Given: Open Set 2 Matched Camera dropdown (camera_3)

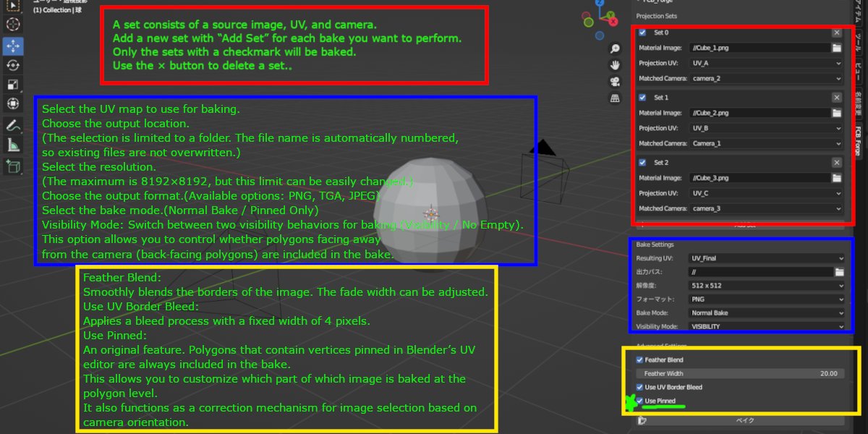Looking at the screenshot, I should click(766, 208).
